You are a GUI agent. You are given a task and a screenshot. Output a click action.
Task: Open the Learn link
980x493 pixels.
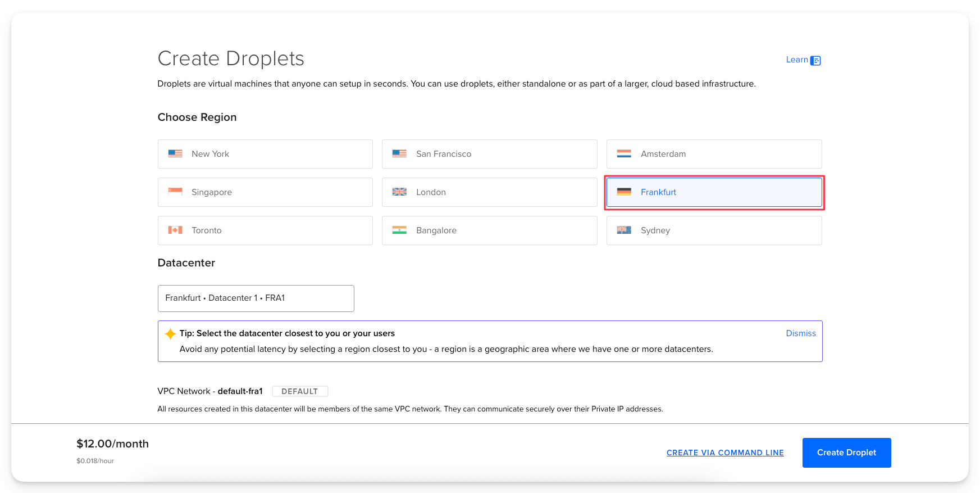(797, 60)
